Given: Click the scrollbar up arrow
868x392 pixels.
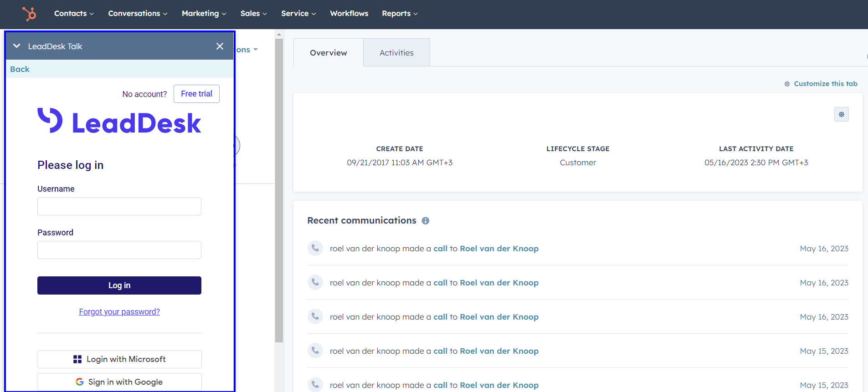Looking at the screenshot, I should [279, 34].
